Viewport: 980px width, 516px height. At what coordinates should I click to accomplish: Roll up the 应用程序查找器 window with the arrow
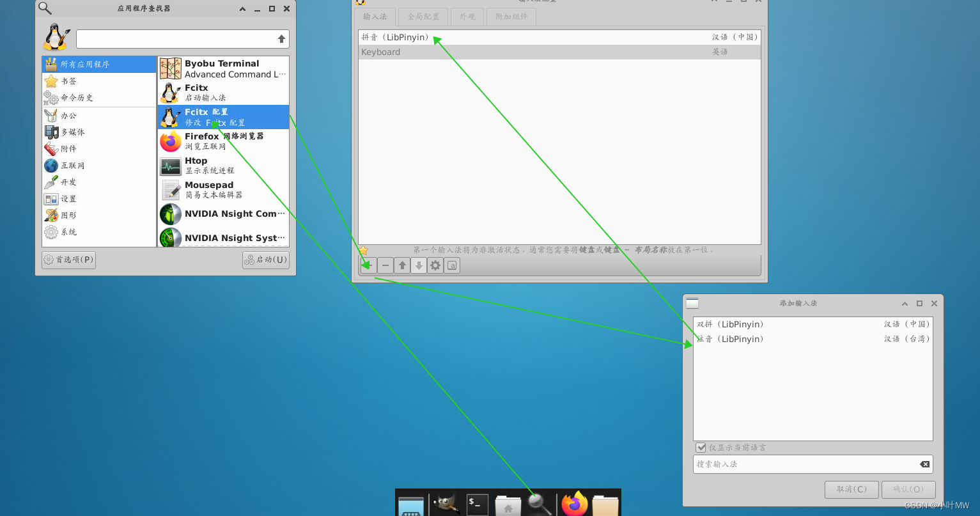(242, 9)
